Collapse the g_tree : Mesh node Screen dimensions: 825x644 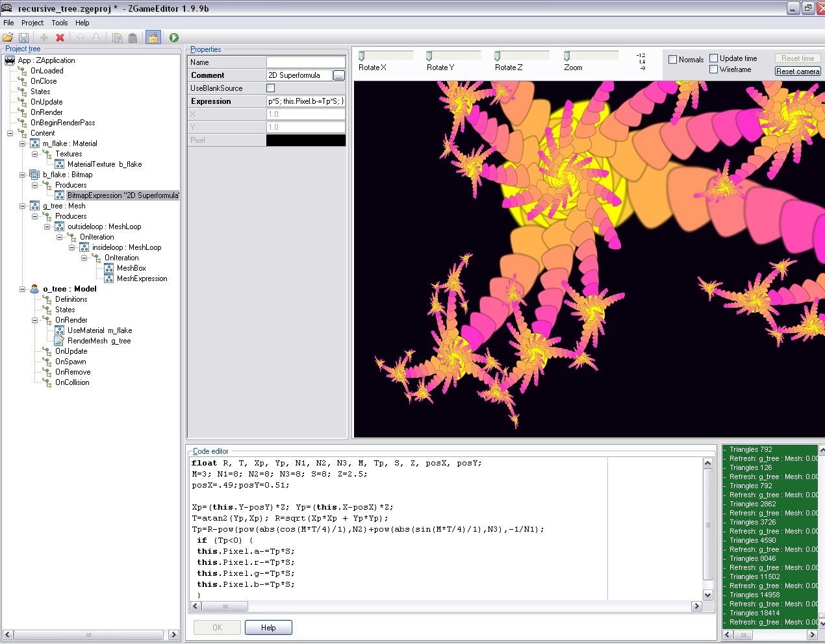[x=23, y=206]
